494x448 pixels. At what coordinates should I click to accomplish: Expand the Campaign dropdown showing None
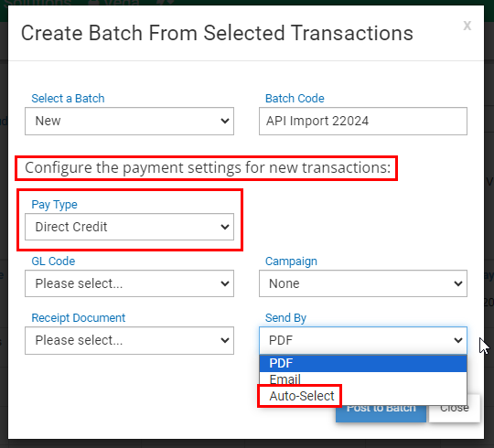click(x=363, y=283)
